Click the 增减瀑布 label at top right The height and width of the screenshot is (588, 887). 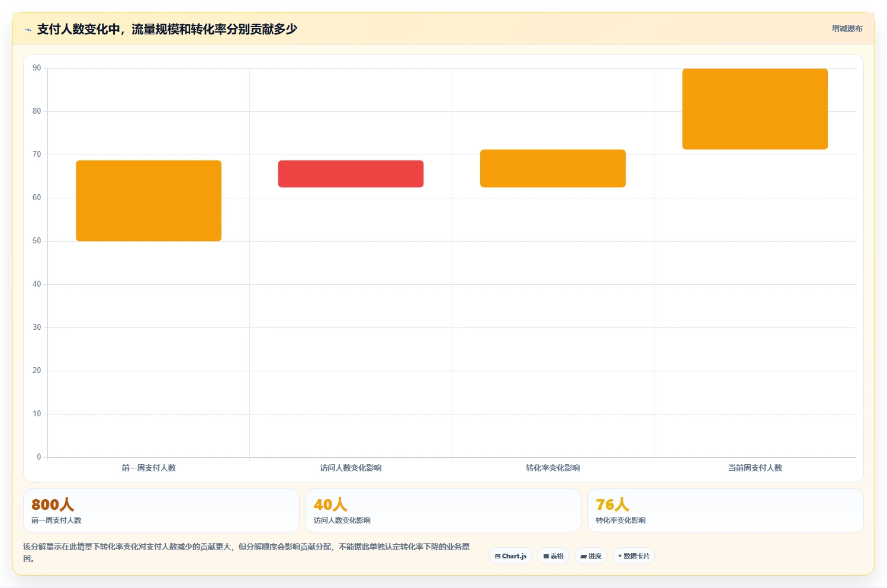click(x=847, y=28)
